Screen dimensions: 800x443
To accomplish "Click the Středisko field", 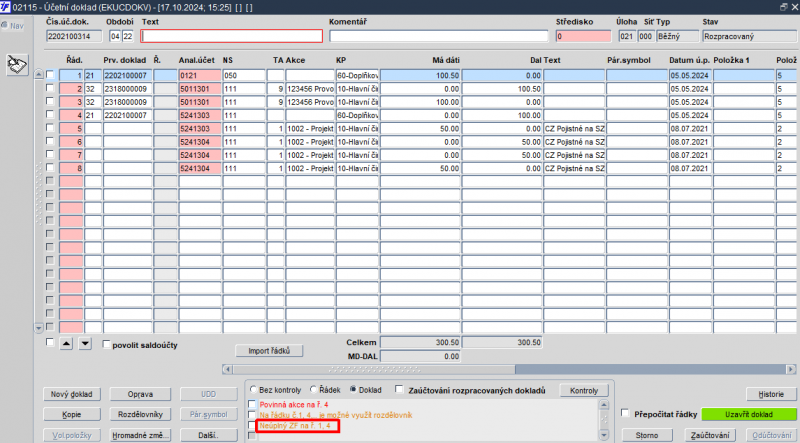I will 583,36.
